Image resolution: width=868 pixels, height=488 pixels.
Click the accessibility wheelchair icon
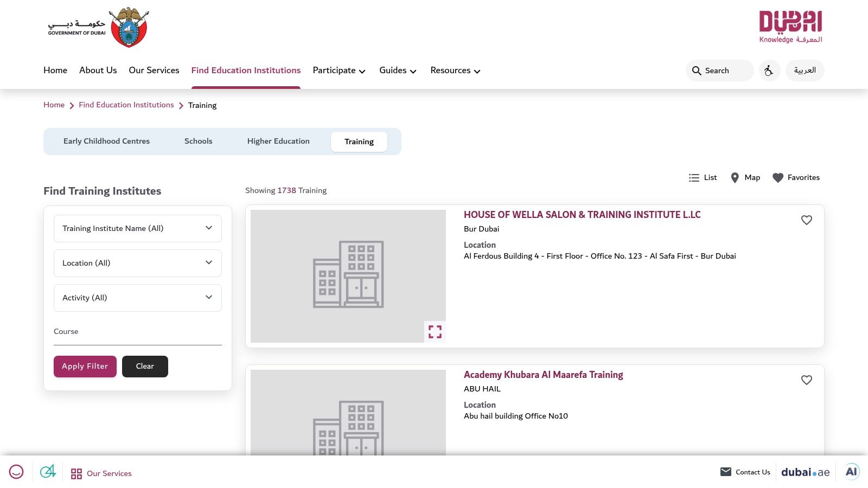[x=769, y=70]
